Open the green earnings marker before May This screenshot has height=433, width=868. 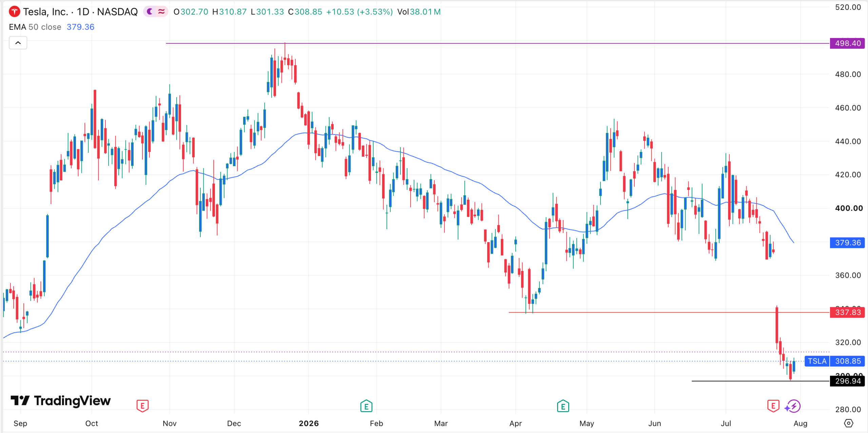[563, 406]
